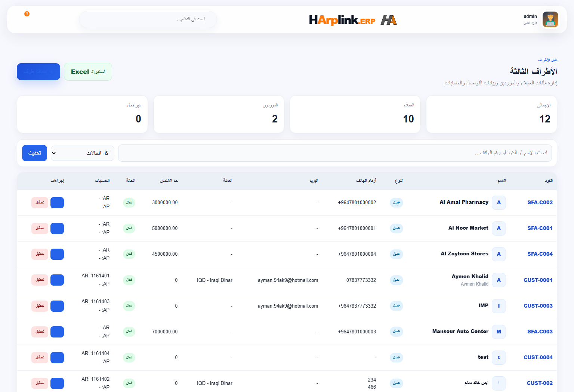Click the I avatar of IMP
This screenshot has width=574, height=392.
point(499,306)
